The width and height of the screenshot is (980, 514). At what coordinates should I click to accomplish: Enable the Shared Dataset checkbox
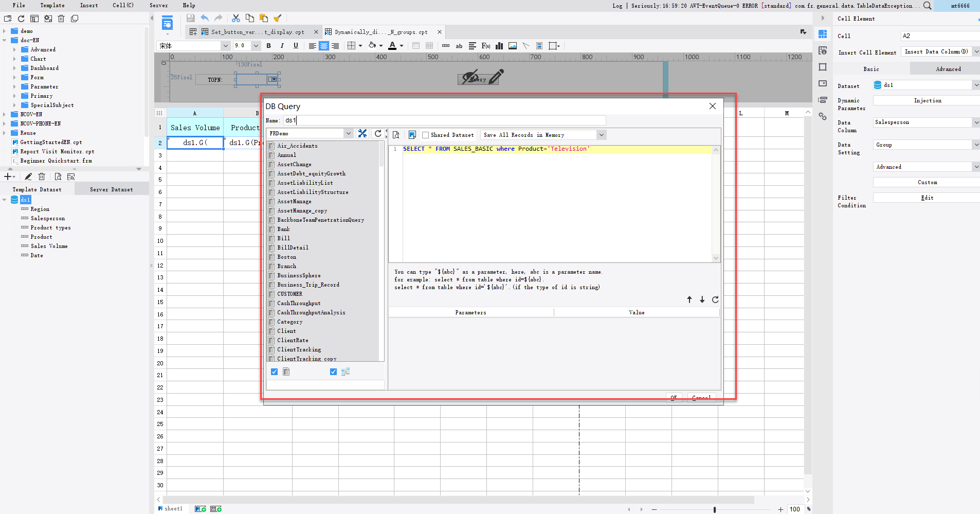pos(425,135)
